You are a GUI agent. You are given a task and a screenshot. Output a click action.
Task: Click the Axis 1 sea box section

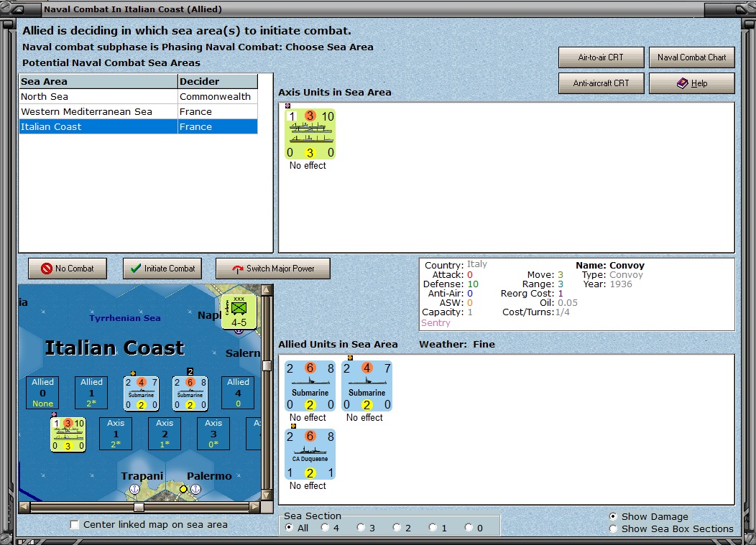tap(116, 434)
